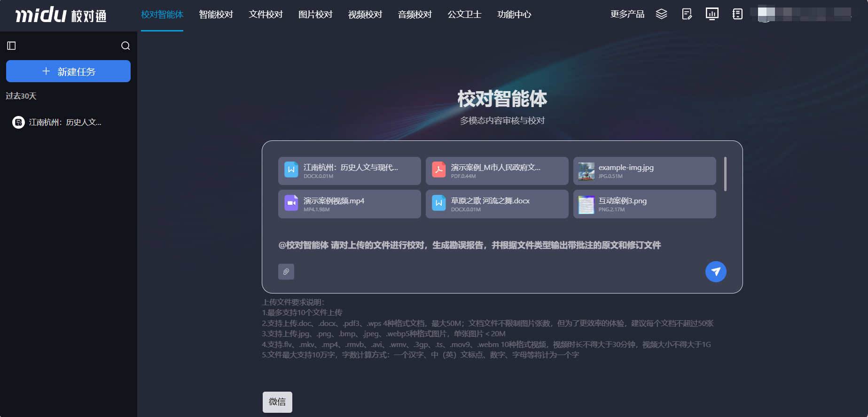Open the 图片校对 tab
The height and width of the screenshot is (417, 868).
pyautogui.click(x=315, y=15)
